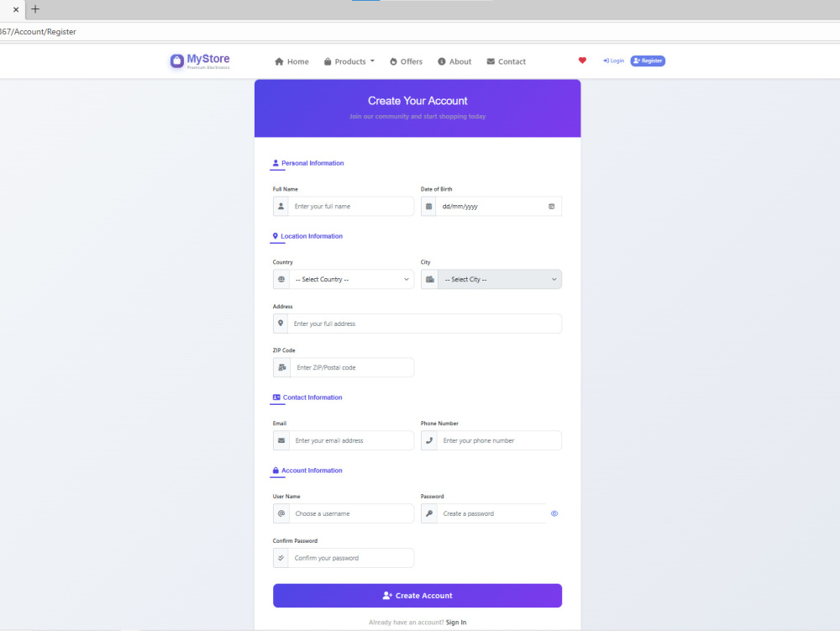Focus the Create a password input field

491,513
